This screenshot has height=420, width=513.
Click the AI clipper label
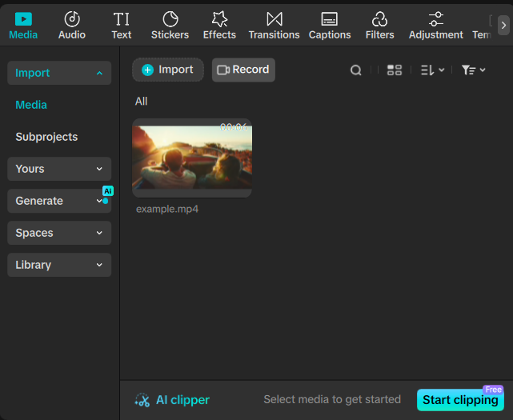[183, 400]
